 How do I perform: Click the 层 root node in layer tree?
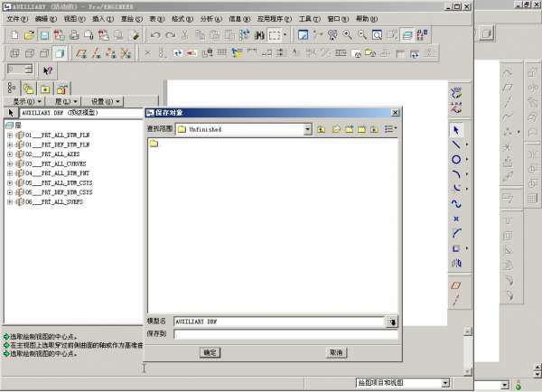click(14, 126)
